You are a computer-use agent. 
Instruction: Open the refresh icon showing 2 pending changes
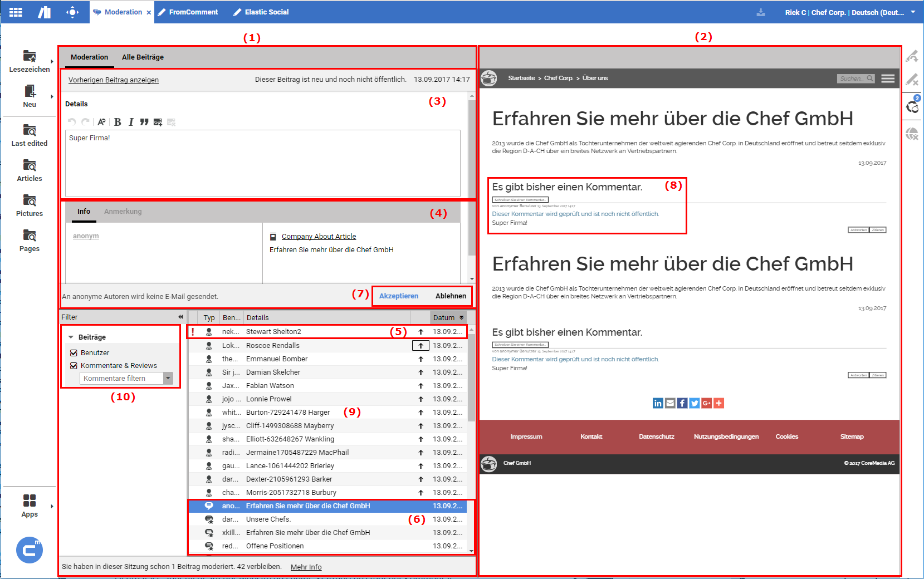point(913,108)
